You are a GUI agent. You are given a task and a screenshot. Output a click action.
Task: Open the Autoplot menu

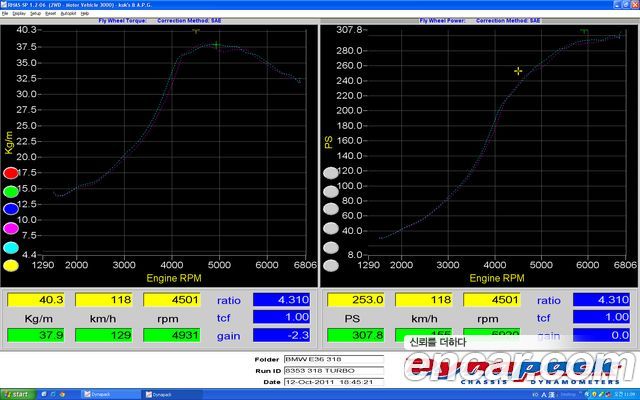pyautogui.click(x=69, y=14)
